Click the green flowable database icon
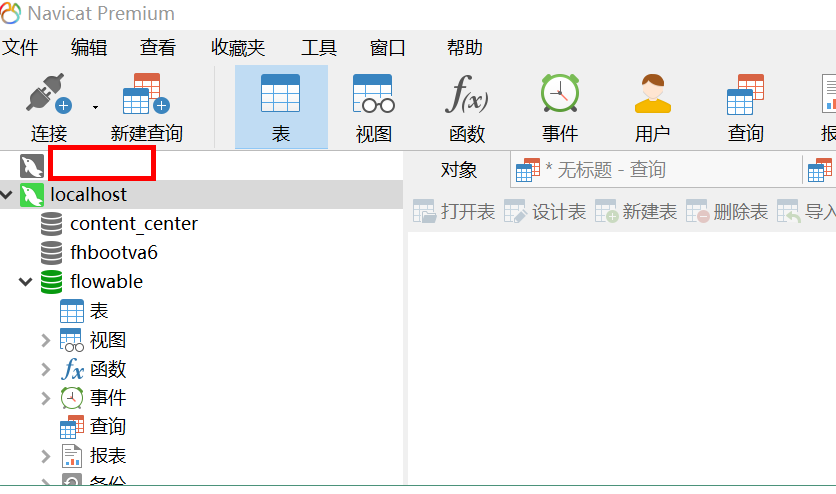The height and width of the screenshot is (494, 836). (52, 281)
